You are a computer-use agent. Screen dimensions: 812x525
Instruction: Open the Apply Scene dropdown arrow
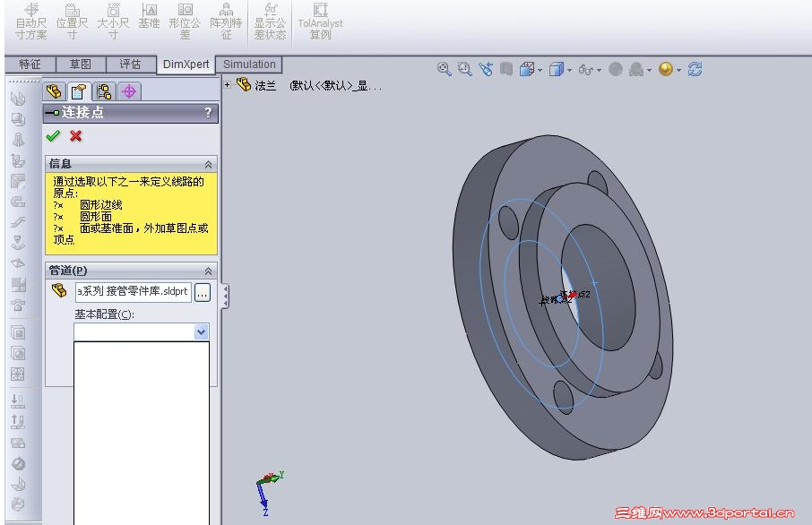(650, 70)
